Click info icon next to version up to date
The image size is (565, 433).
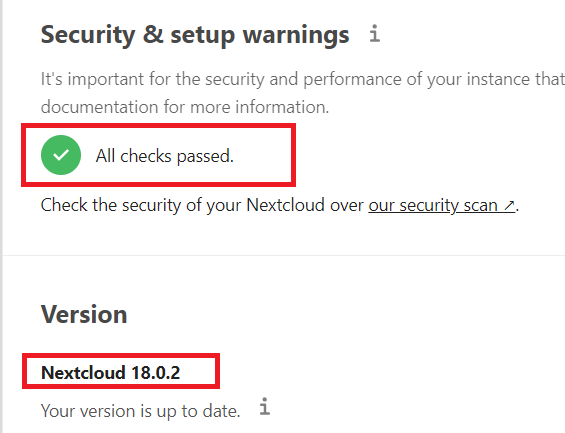pyautogui.click(x=265, y=406)
